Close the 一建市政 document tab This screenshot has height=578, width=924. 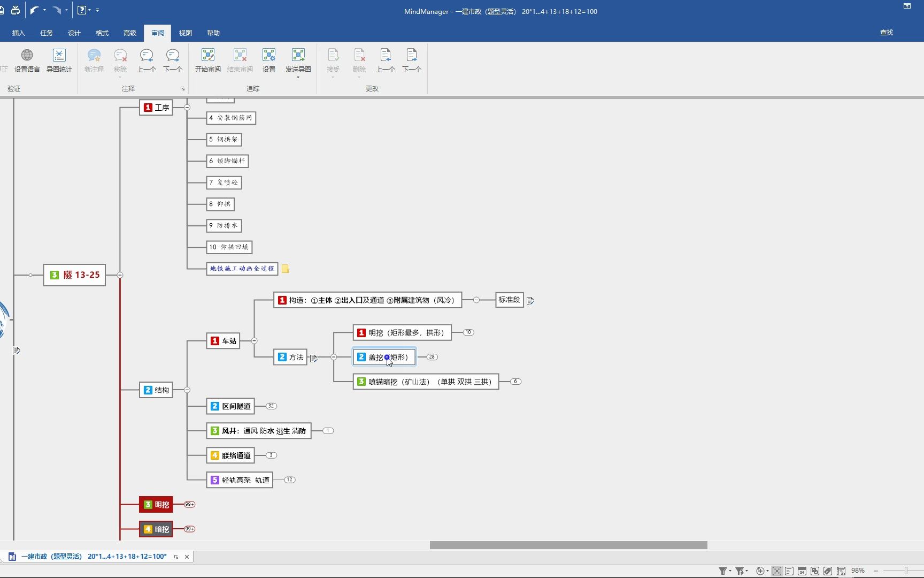click(187, 557)
